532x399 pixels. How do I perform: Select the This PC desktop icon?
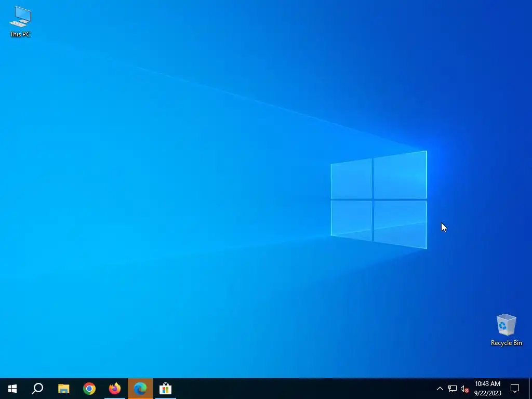point(20,22)
